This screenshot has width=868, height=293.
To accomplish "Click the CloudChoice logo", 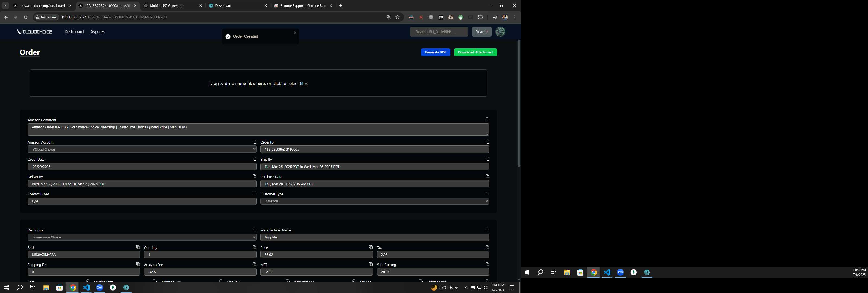I will tap(34, 32).
